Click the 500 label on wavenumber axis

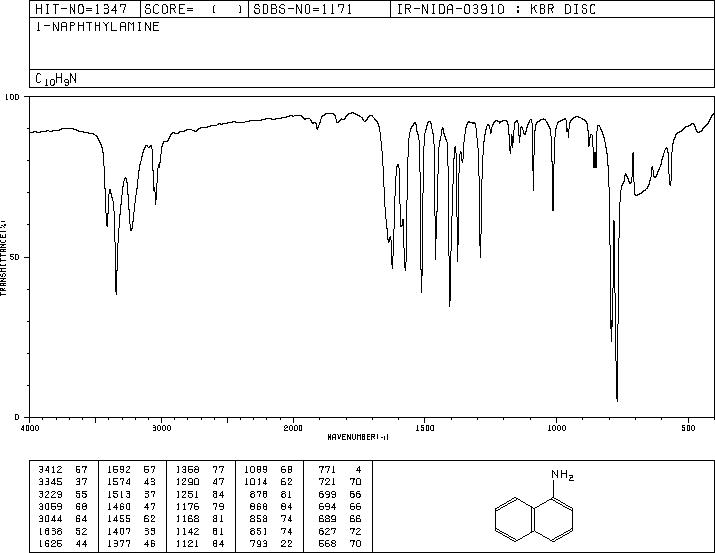pos(689,428)
